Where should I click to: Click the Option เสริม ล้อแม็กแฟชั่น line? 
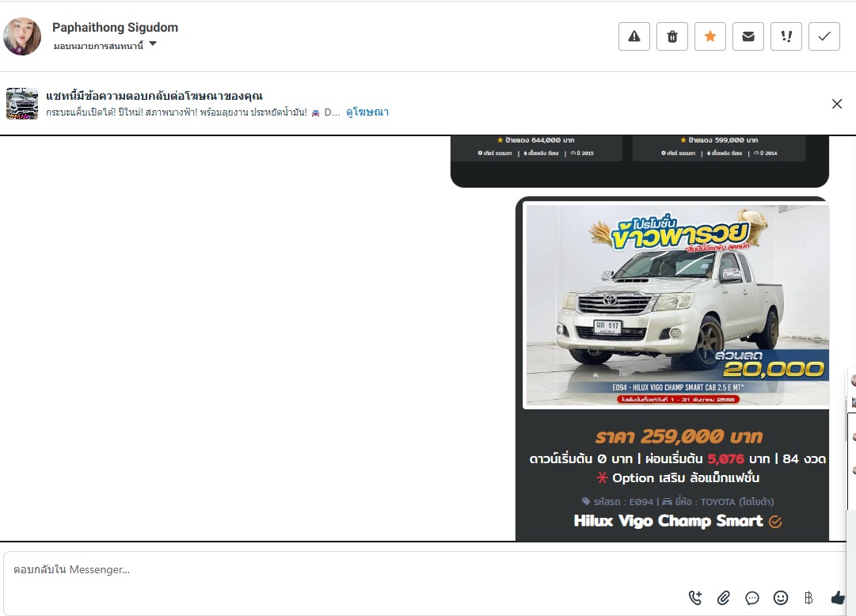pyautogui.click(x=678, y=478)
